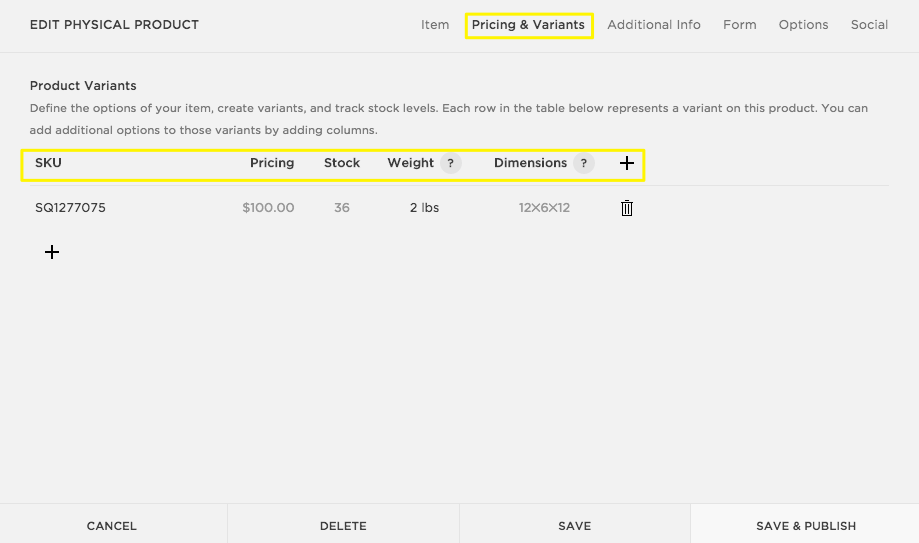The width and height of the screenshot is (919, 543).
Task: Click the Save button
Action: pos(575,525)
